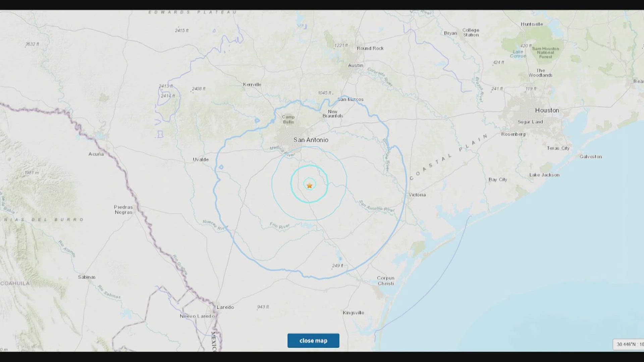The height and width of the screenshot is (362, 644).
Task: Click the Houston city label
Action: pos(547,110)
